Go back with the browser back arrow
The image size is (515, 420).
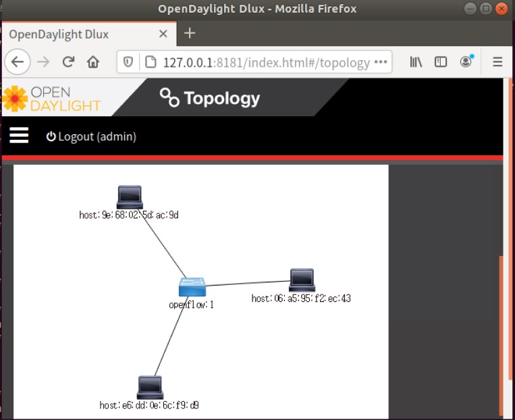[18, 61]
